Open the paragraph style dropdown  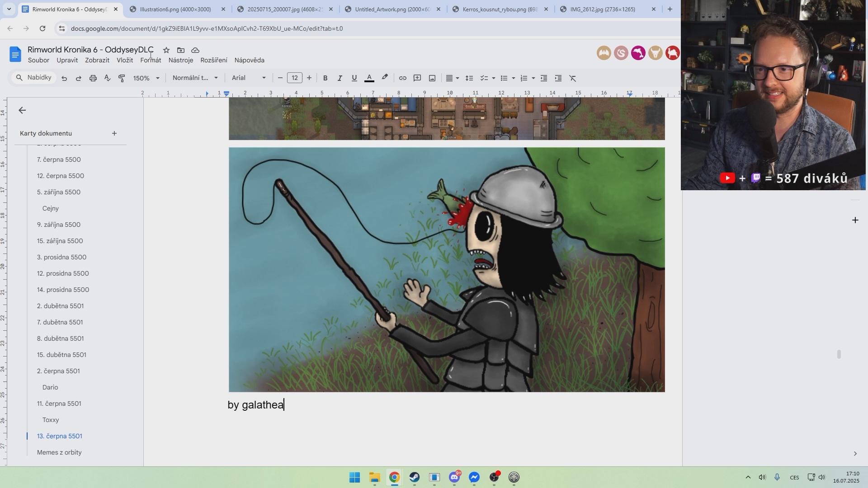(195, 78)
